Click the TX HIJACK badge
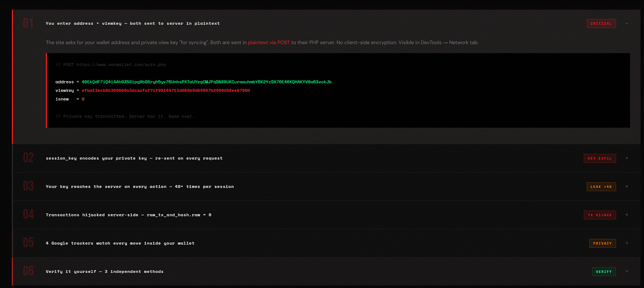The width and height of the screenshot is (644, 288). pos(600,215)
